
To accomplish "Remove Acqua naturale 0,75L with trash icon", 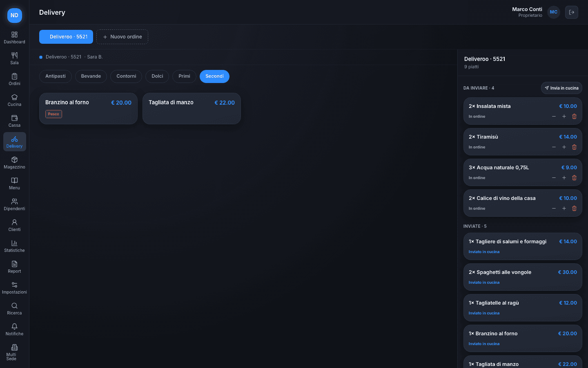I will click(574, 178).
